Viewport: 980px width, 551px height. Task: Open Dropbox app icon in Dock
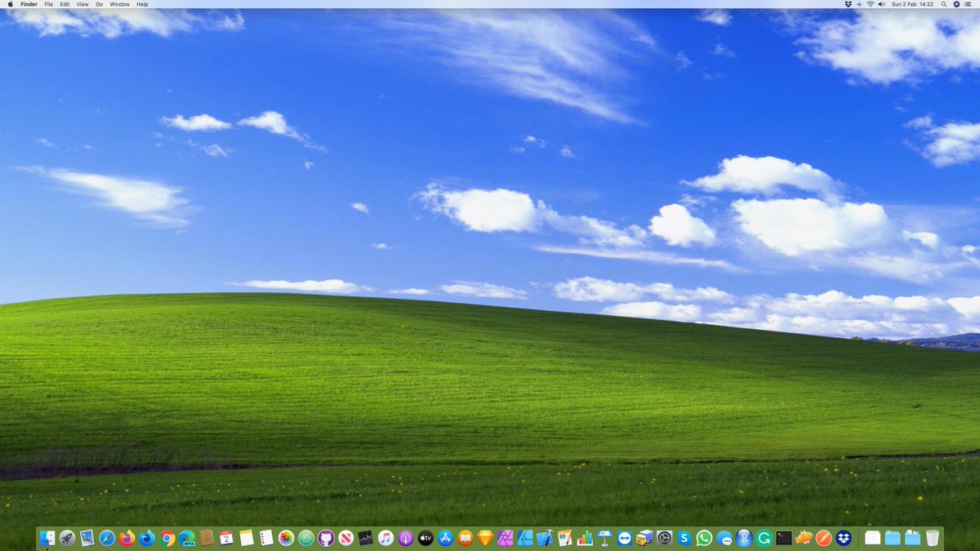pyautogui.click(x=844, y=538)
